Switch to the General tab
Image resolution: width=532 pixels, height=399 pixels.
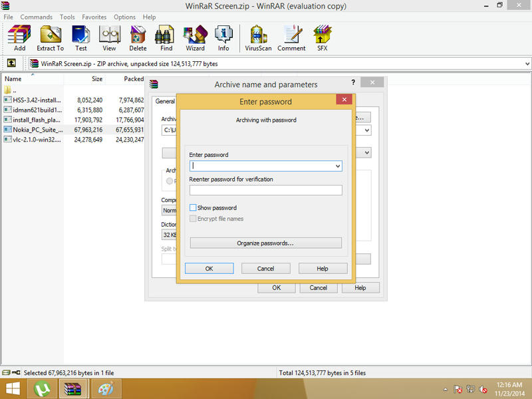pos(165,101)
